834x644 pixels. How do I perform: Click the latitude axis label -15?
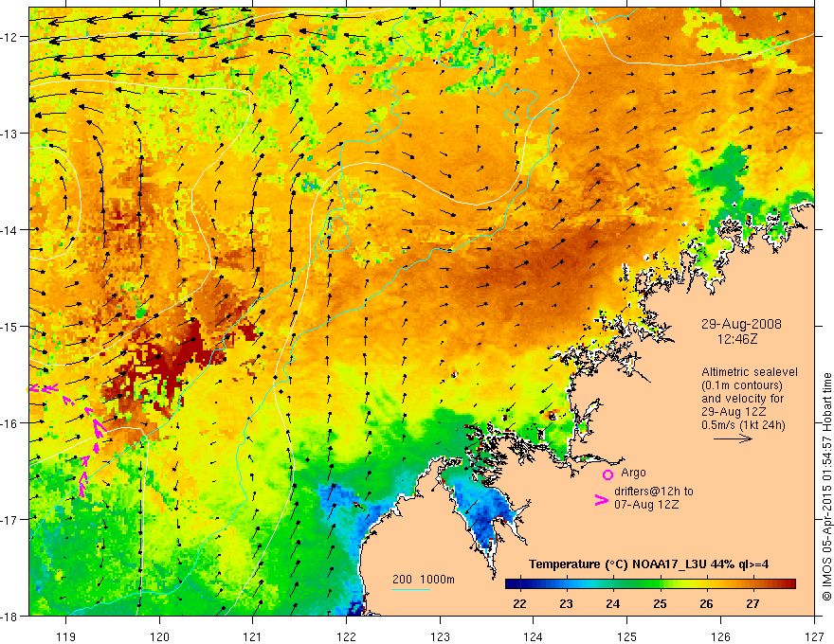(x=10, y=326)
